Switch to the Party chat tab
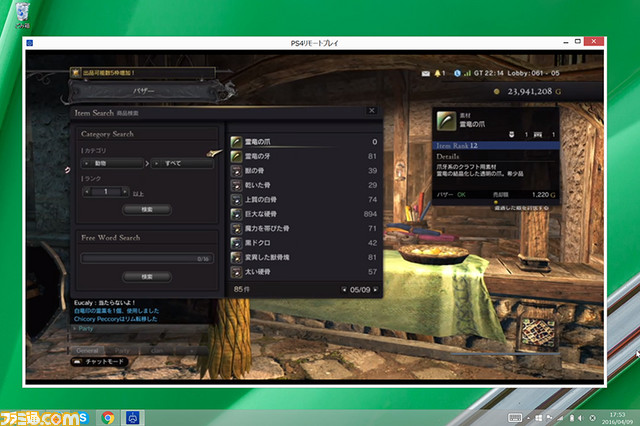Viewport: 640px width, 426px height. (122, 351)
